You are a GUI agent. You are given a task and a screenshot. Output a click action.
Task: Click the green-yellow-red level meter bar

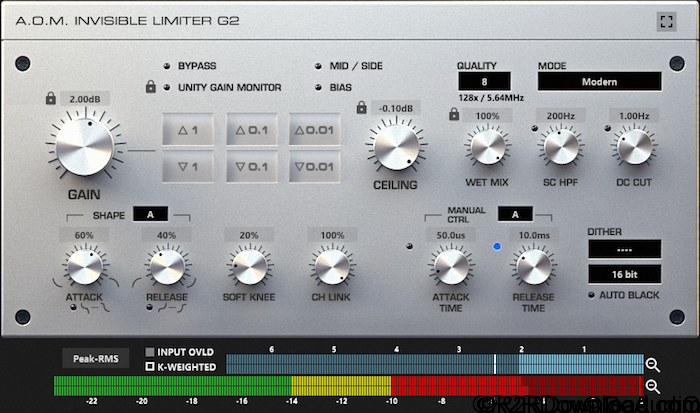[349, 386]
